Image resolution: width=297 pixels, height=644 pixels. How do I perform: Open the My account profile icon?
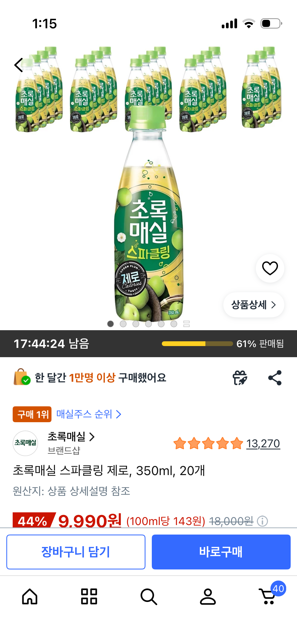[x=208, y=596]
